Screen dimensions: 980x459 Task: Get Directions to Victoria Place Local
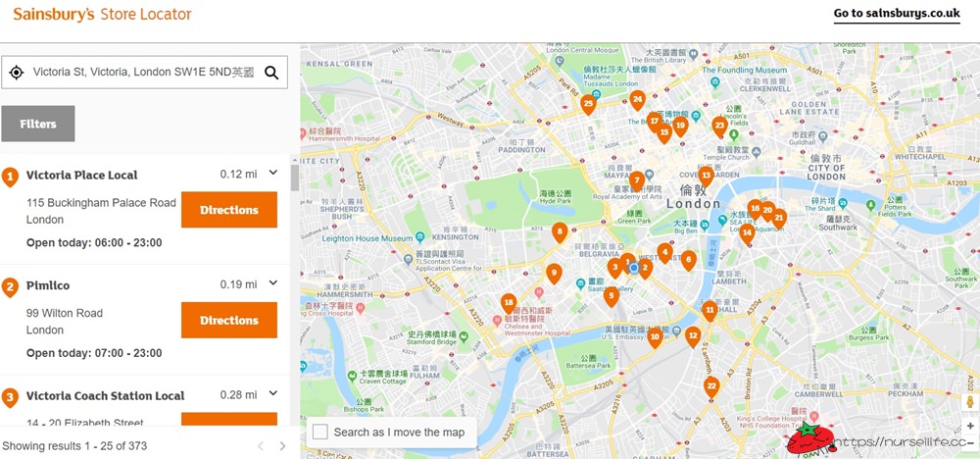click(x=229, y=210)
